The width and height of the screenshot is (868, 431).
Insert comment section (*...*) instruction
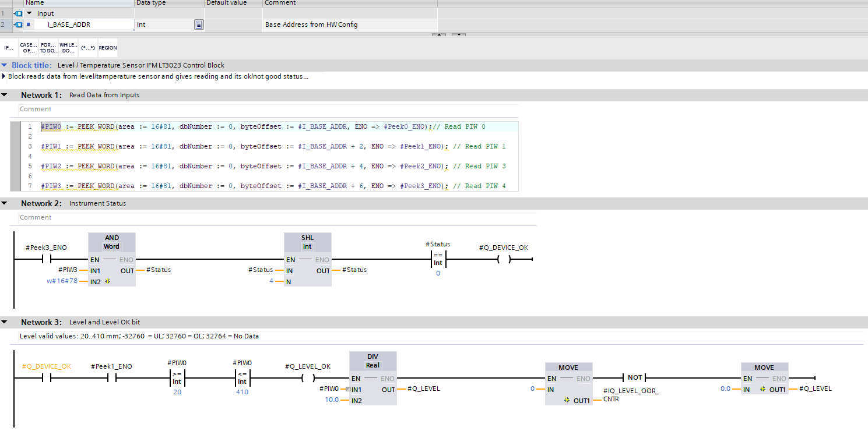(x=88, y=48)
